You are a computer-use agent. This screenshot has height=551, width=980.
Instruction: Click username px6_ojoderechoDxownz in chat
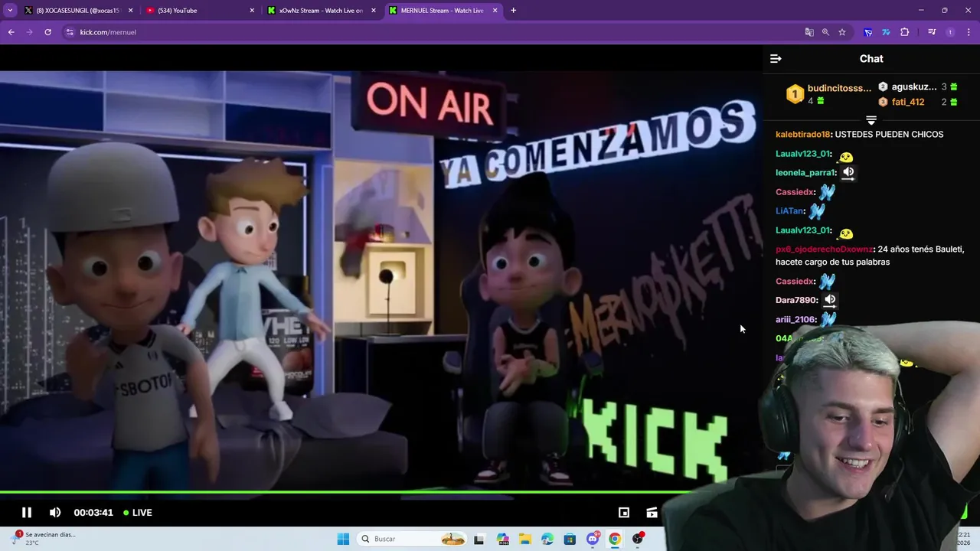[x=825, y=249]
